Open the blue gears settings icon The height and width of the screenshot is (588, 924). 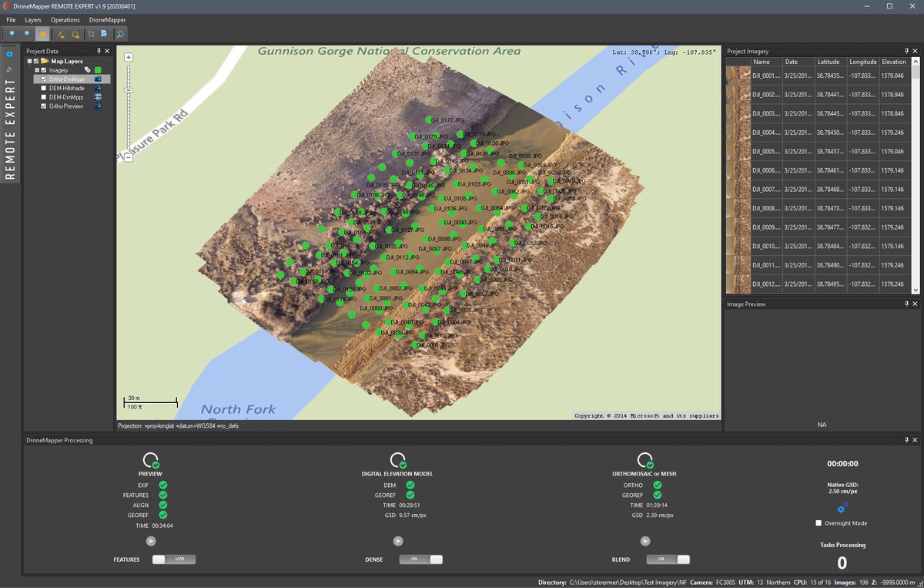pyautogui.click(x=842, y=506)
